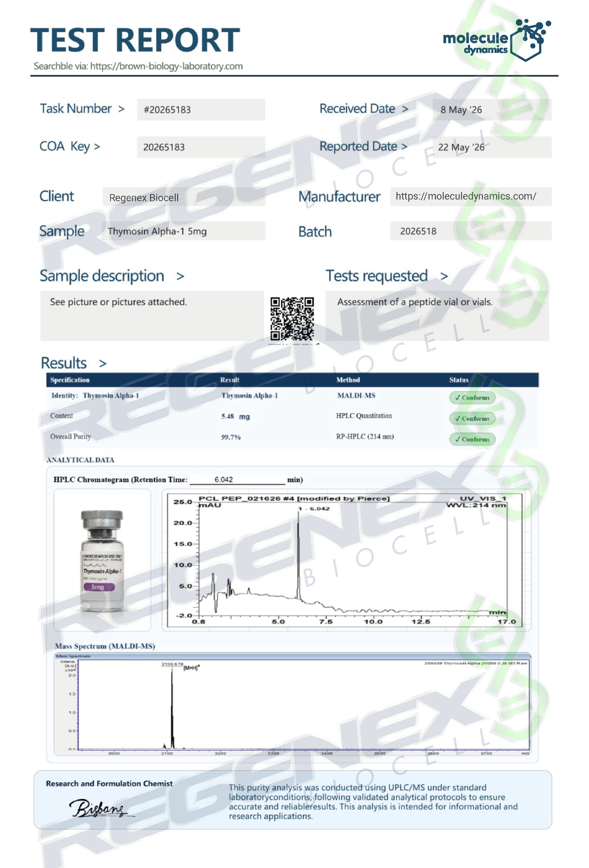
Task: Click the chemist's signature
Action: tap(102, 808)
